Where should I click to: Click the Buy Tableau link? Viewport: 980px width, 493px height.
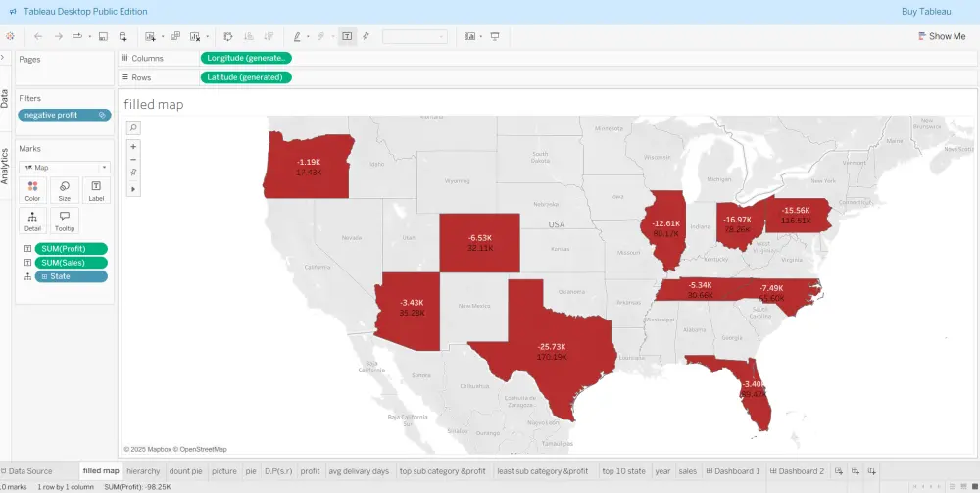(926, 11)
